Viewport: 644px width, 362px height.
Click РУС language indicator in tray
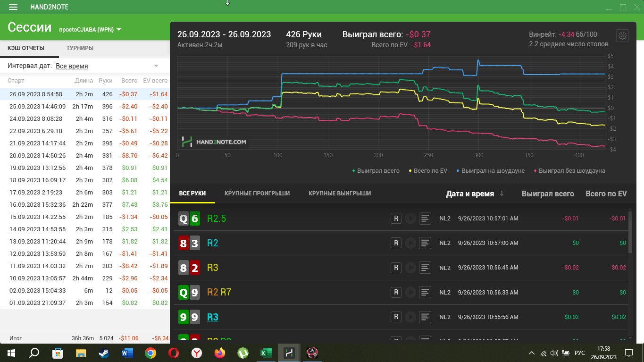580,353
